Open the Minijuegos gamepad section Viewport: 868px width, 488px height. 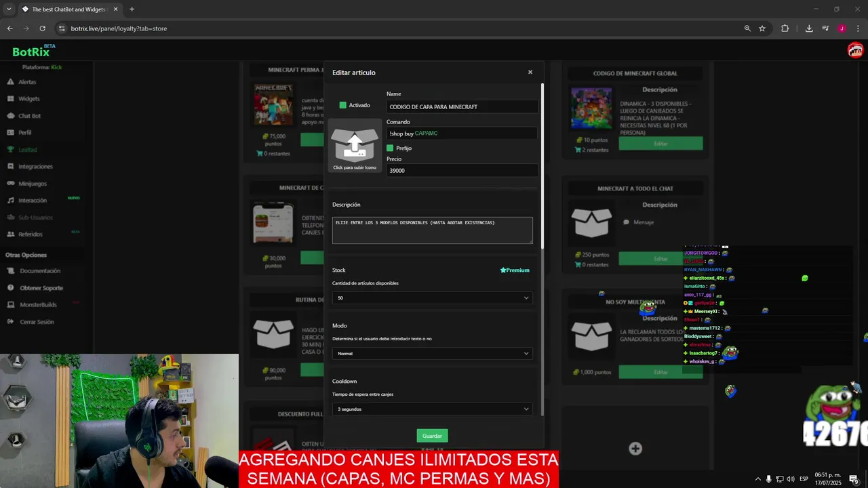click(x=33, y=184)
